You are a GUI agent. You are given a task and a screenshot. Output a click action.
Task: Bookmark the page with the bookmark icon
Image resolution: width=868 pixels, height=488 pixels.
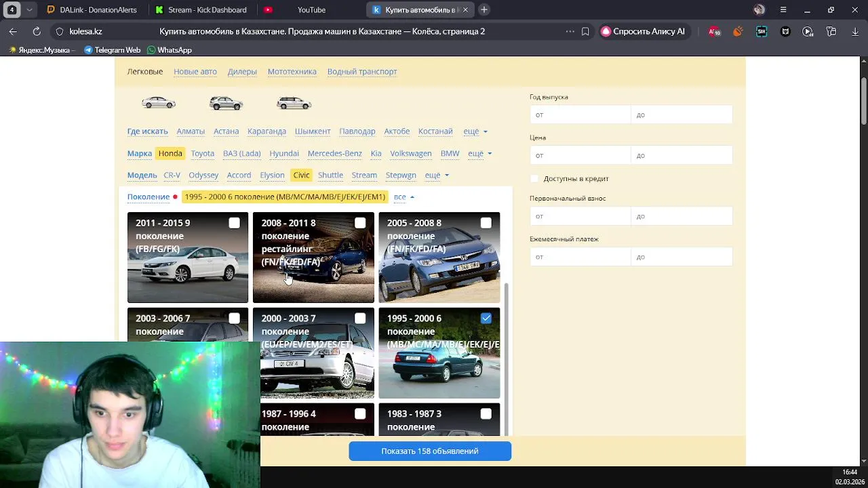(585, 31)
